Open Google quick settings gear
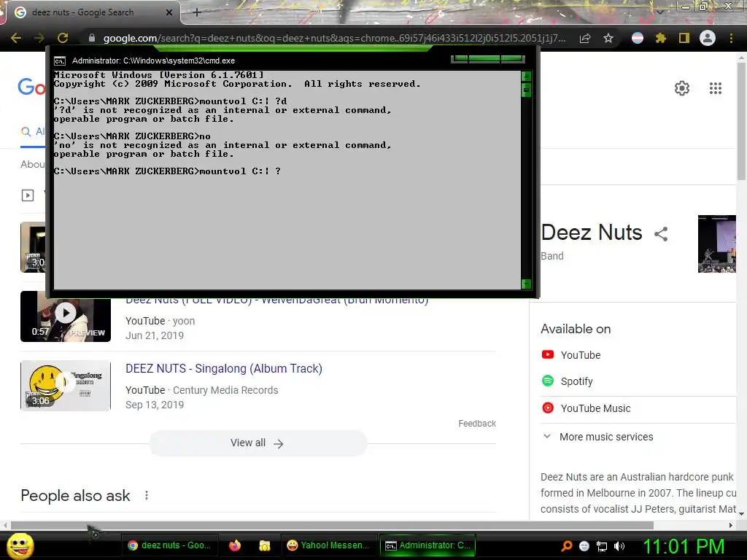The image size is (747, 560). coord(682,88)
